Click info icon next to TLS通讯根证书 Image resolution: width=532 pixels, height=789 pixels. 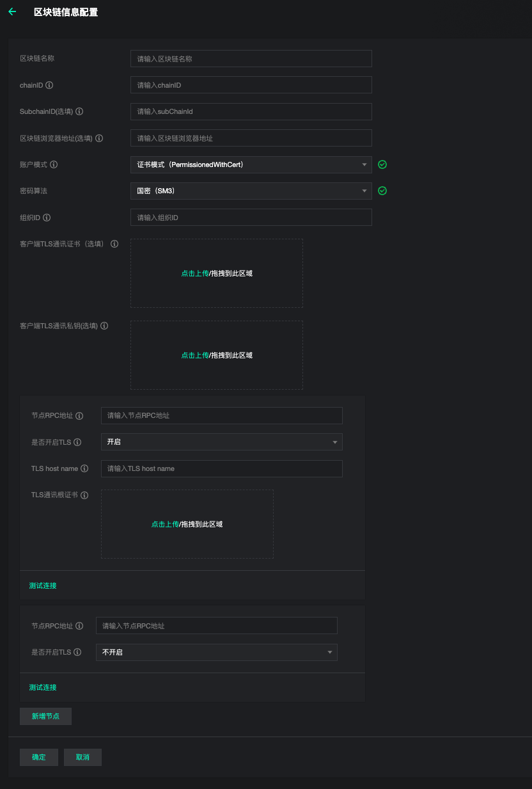point(84,495)
